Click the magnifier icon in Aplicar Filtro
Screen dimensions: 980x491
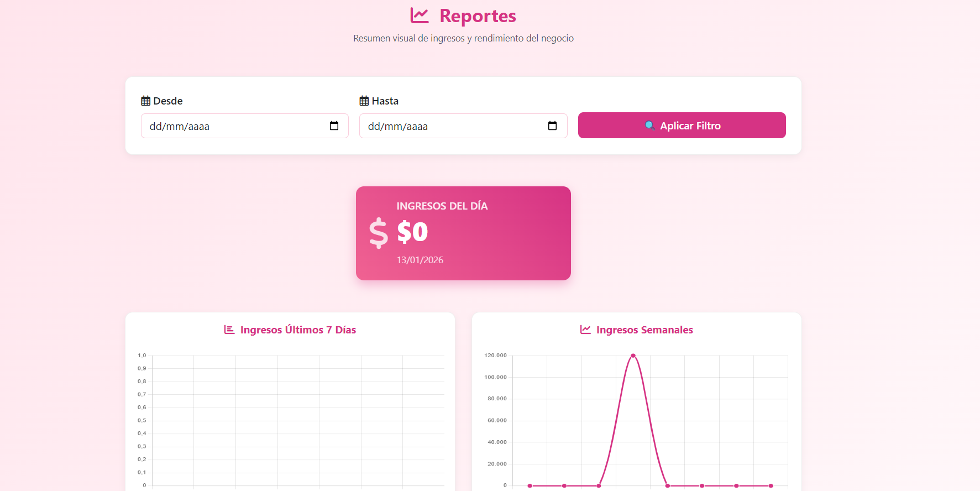tap(650, 126)
